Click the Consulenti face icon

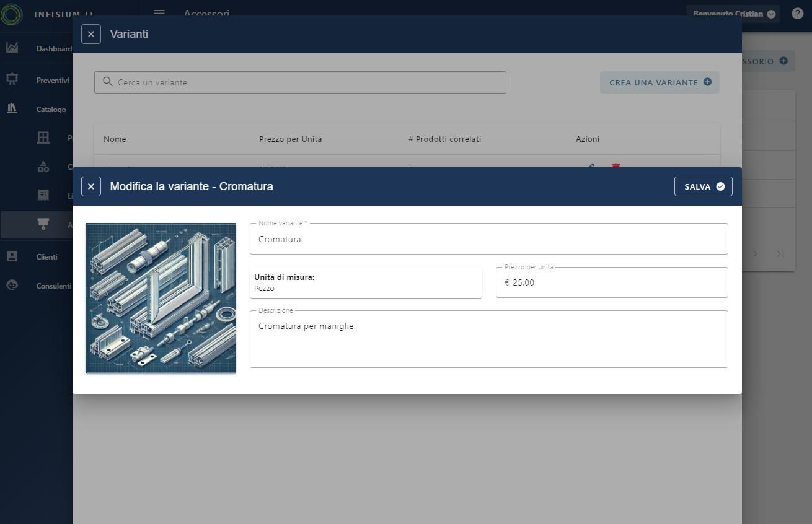point(12,286)
